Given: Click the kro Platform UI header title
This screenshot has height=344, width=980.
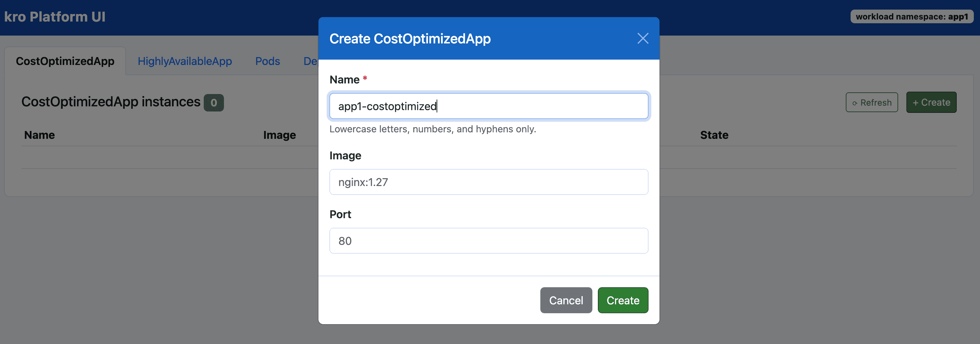Looking at the screenshot, I should (55, 17).
